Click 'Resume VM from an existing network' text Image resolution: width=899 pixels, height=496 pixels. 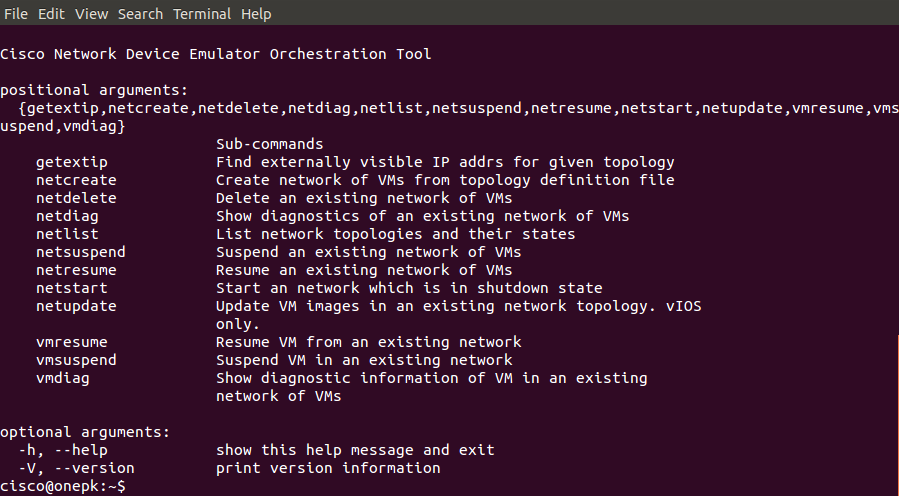pos(368,342)
